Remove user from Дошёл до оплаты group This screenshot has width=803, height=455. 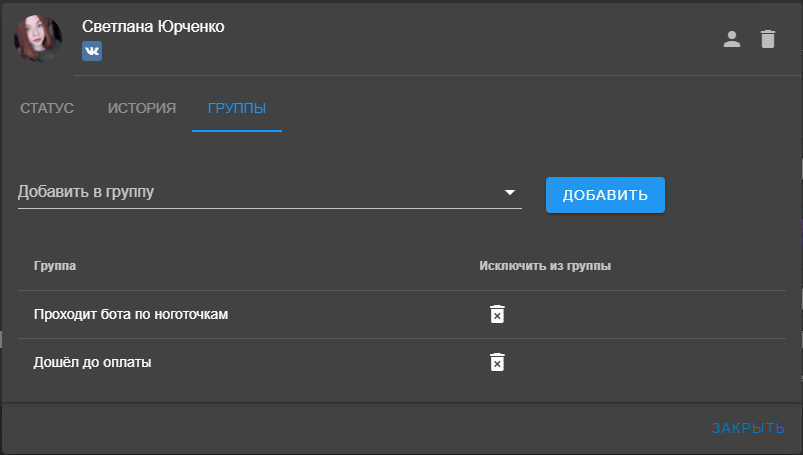(497, 362)
